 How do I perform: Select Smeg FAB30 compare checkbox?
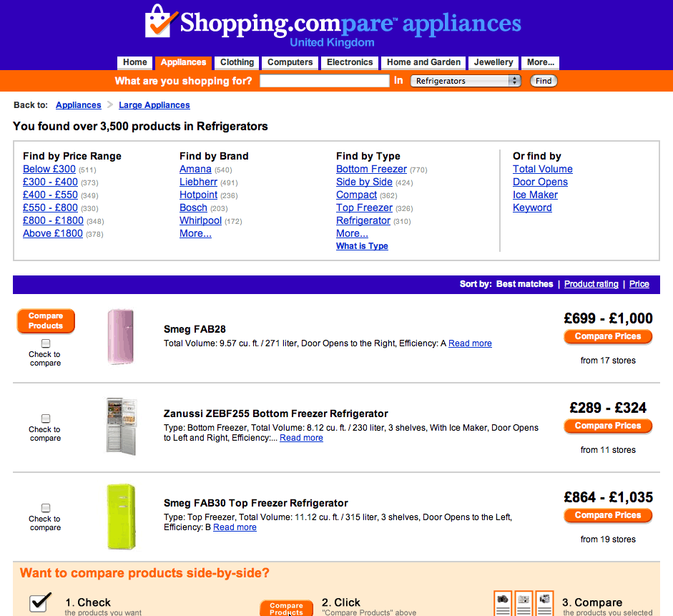[46, 508]
